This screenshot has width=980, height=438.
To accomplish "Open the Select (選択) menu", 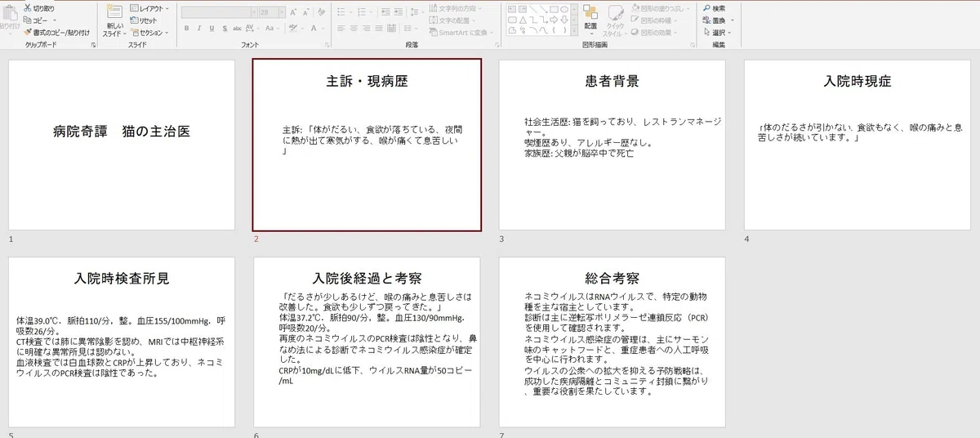I will click(715, 32).
